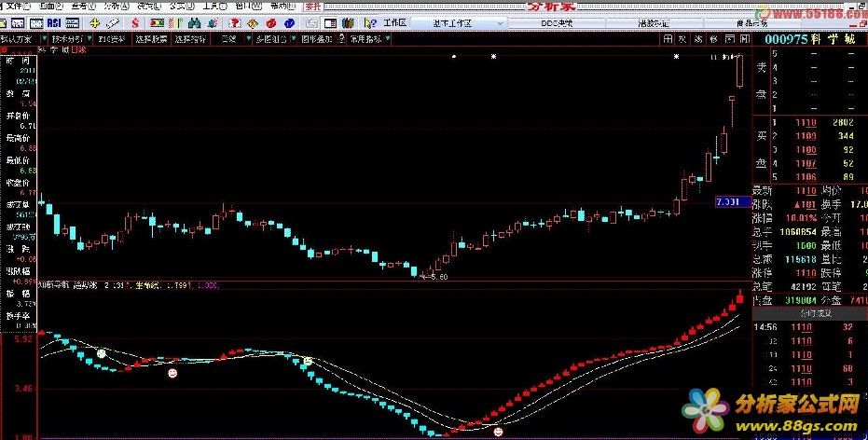
Task: Click the 选择指标 button
Action: click(x=190, y=39)
